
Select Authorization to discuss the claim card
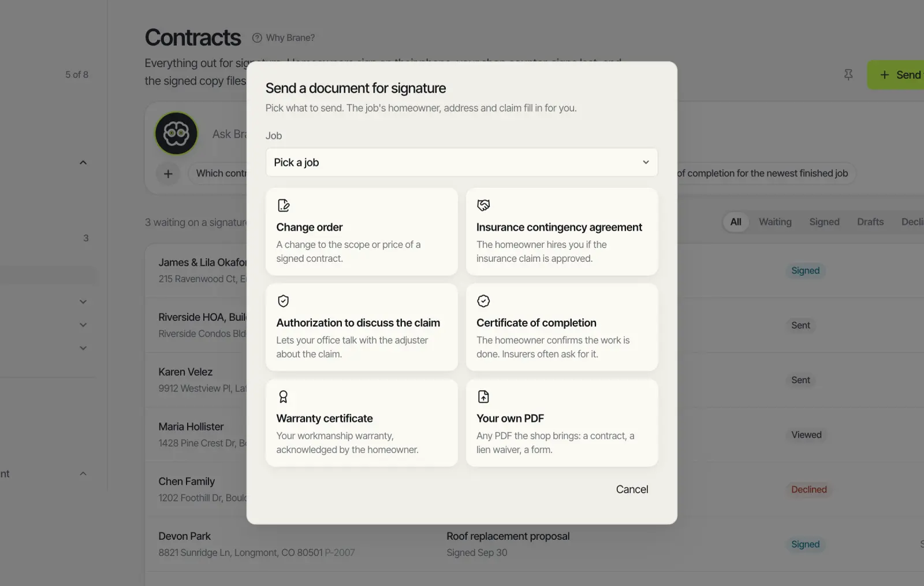tap(362, 327)
